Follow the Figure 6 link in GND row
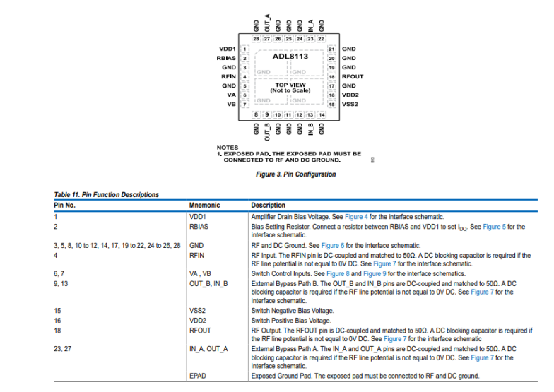 pos(332,245)
